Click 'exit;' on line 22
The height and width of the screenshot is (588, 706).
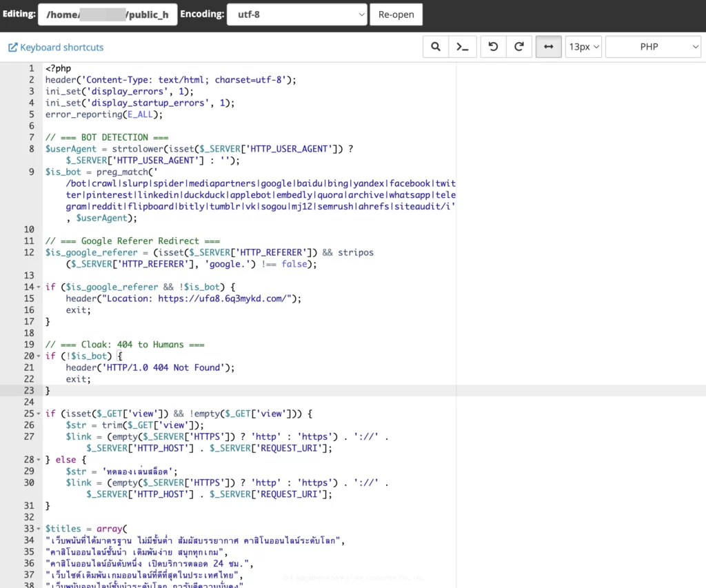click(79, 379)
